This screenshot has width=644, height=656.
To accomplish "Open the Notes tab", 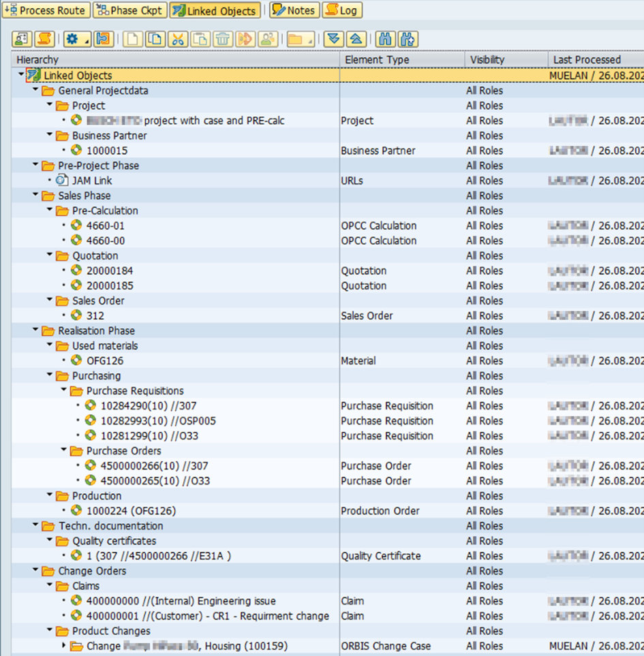I will [294, 10].
